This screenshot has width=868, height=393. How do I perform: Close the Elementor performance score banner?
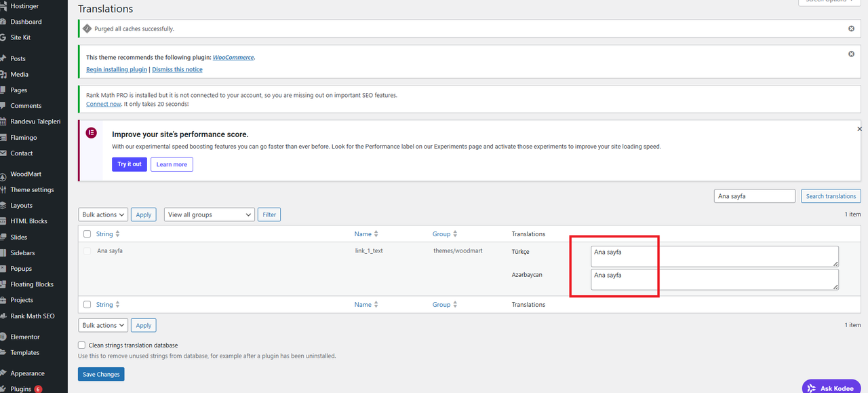click(x=859, y=129)
